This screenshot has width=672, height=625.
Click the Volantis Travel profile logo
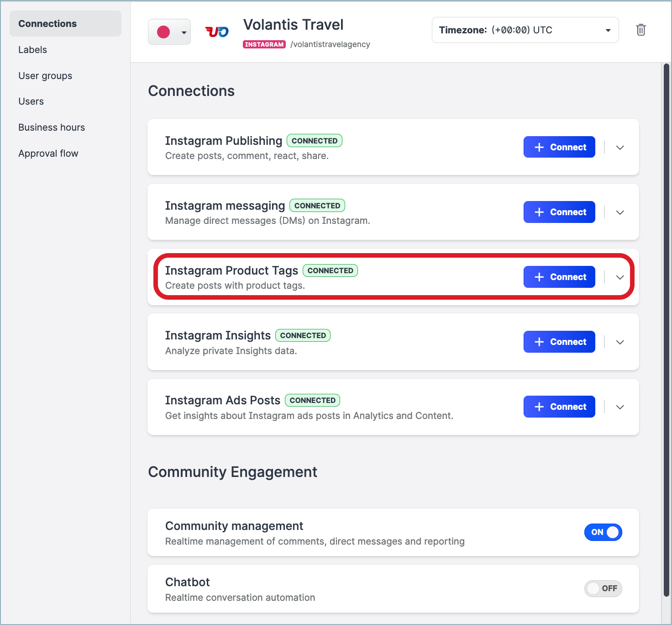[217, 32]
